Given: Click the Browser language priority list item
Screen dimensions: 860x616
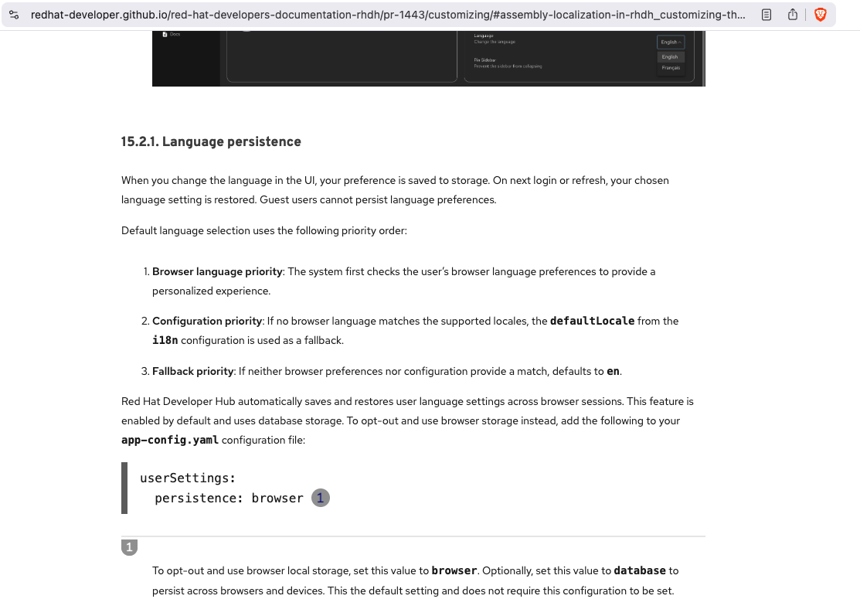Looking at the screenshot, I should point(217,271).
